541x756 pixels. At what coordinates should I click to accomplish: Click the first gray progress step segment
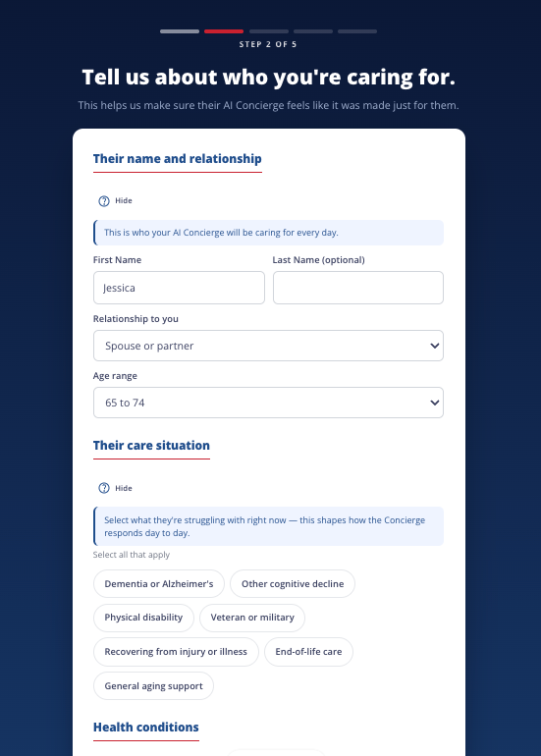tap(180, 31)
